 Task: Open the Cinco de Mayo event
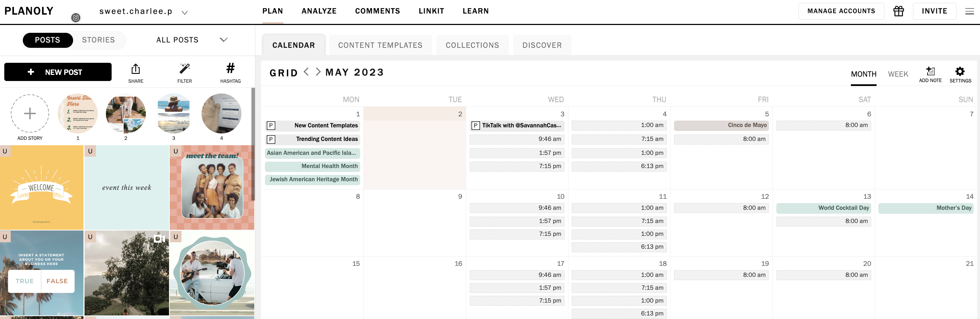[x=721, y=125]
